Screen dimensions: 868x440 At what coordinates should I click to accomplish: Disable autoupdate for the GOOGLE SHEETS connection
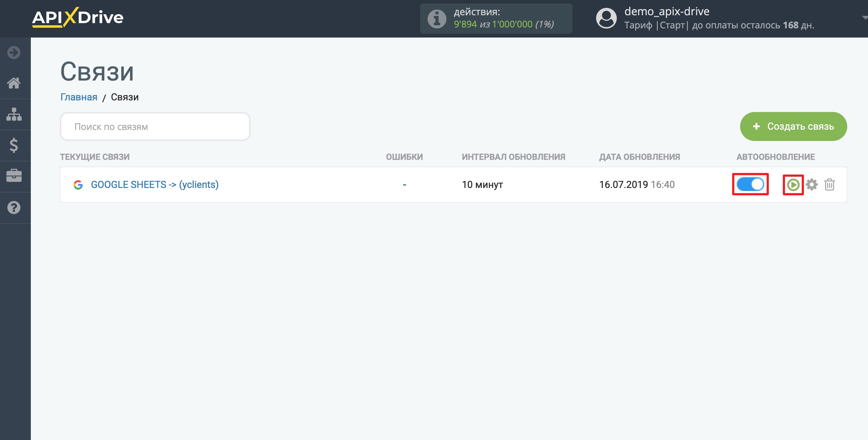tap(750, 185)
